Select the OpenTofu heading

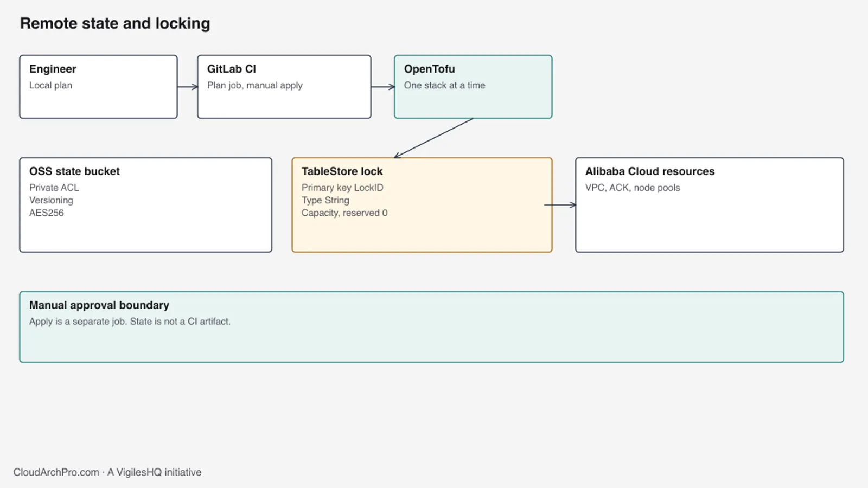point(430,69)
